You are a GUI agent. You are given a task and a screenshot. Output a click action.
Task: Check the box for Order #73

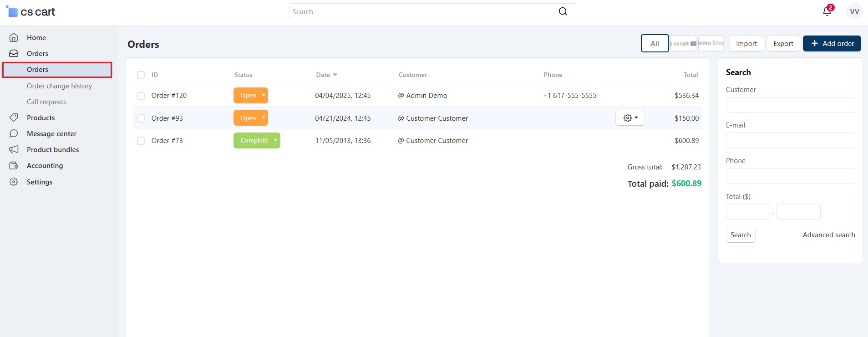click(141, 141)
